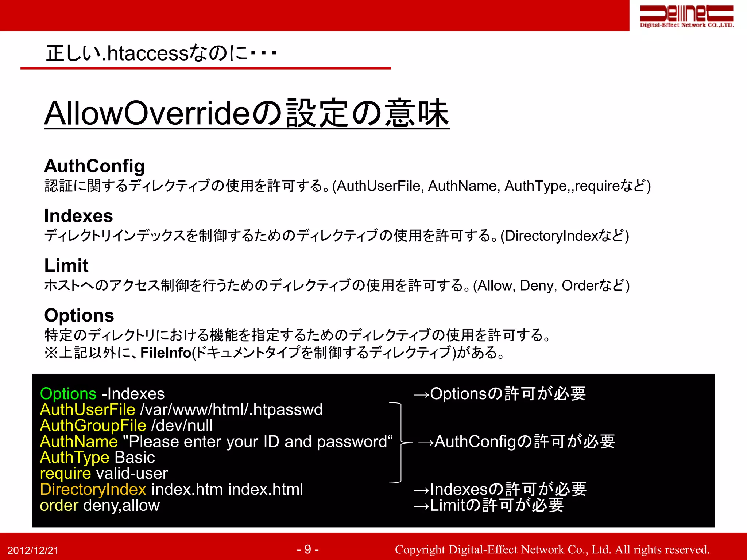Click the note '→Indexesの許可が必要'
The height and width of the screenshot is (560, 747).
(500, 489)
